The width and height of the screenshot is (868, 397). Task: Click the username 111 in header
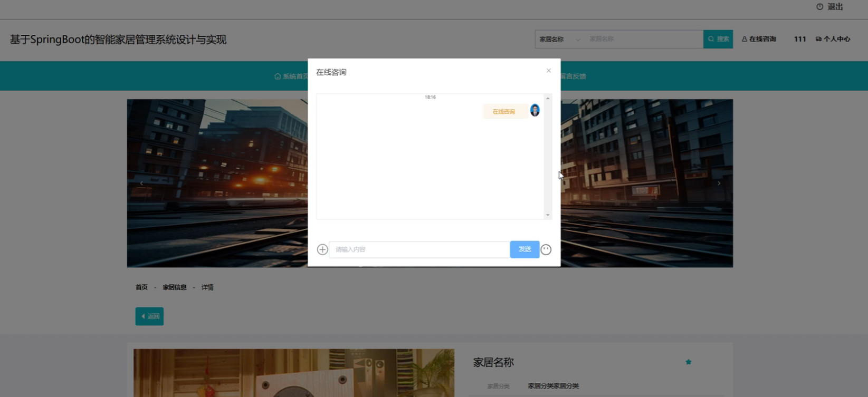[800, 39]
